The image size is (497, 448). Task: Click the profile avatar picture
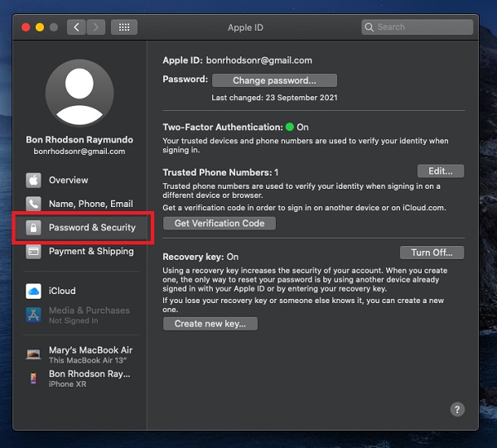click(x=80, y=93)
